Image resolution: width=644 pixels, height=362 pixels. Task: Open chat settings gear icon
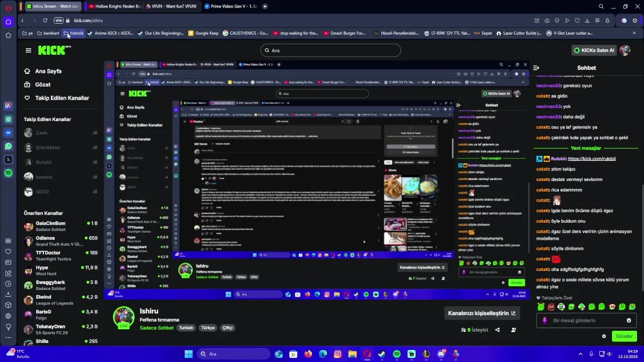tap(604, 336)
